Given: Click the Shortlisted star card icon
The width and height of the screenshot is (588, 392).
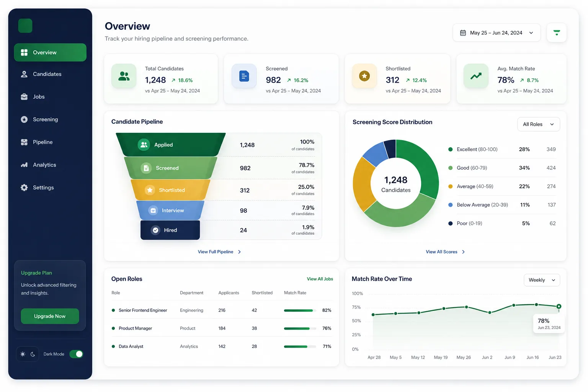Looking at the screenshot, I should tap(364, 76).
